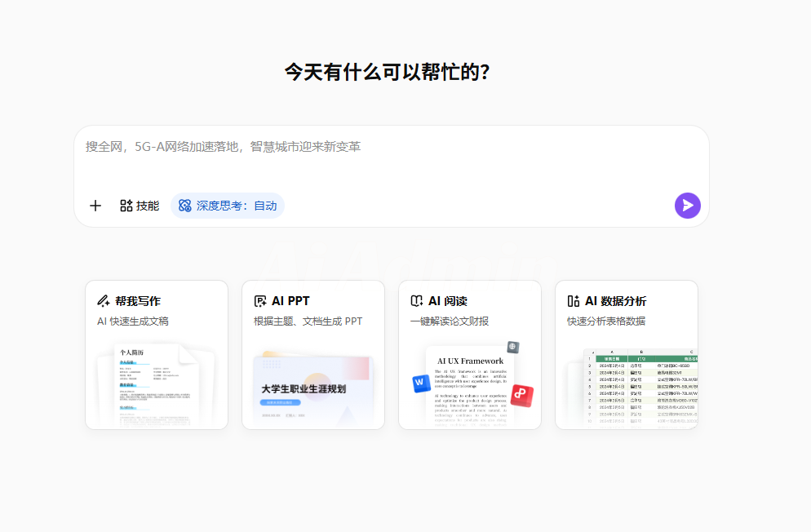Open the AI 数据分析 card title
Screen dimensions: 811x532
click(615, 301)
